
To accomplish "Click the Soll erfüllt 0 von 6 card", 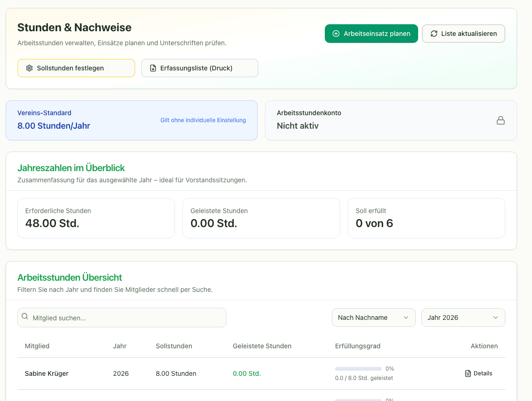I will coord(427,218).
